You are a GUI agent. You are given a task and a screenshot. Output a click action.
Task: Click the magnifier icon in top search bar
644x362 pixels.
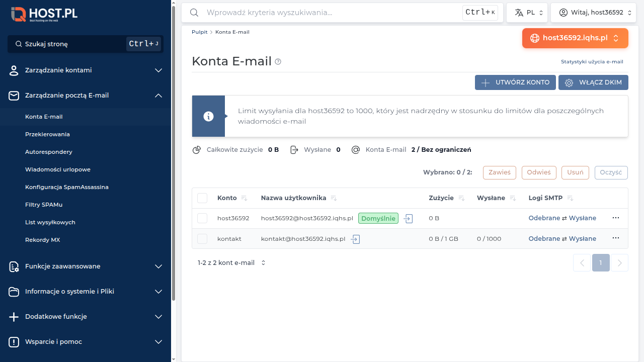[194, 13]
